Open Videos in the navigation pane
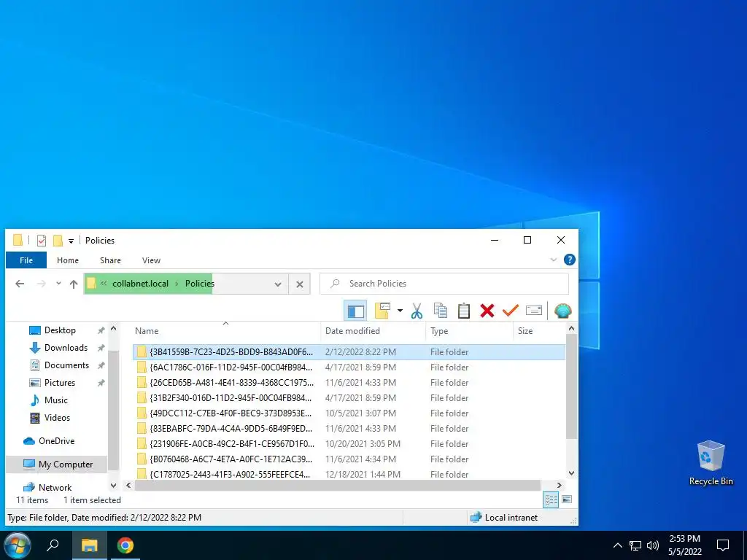Viewport: 747px width, 560px height. 57,418
